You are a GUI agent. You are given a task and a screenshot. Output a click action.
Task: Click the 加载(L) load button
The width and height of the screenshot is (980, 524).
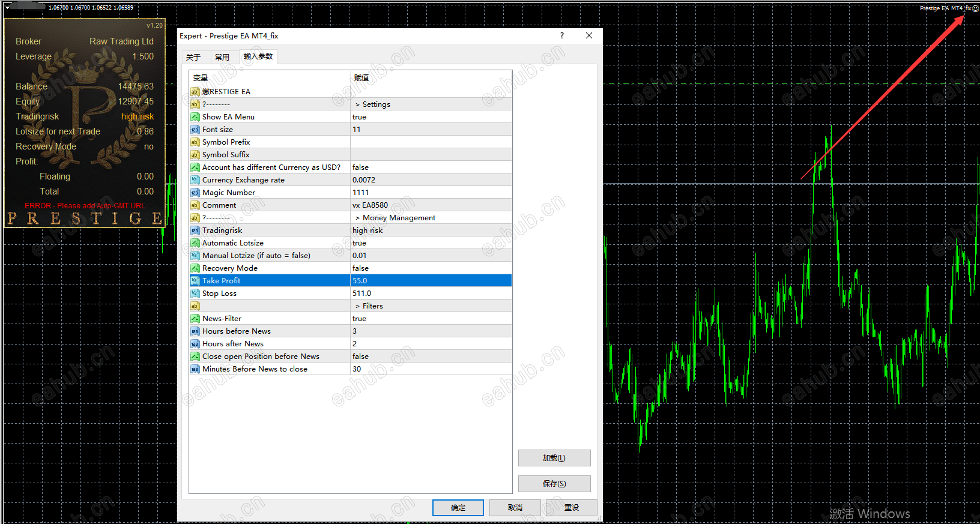point(554,458)
